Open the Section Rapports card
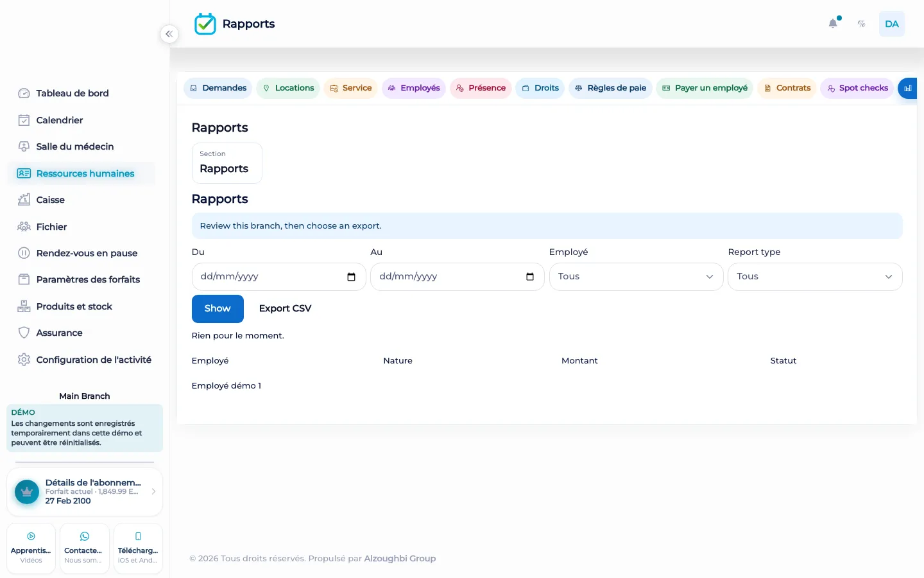 coord(227,163)
